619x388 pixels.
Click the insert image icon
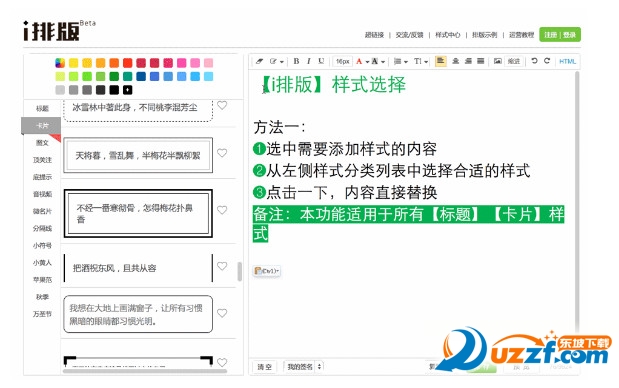[497, 61]
